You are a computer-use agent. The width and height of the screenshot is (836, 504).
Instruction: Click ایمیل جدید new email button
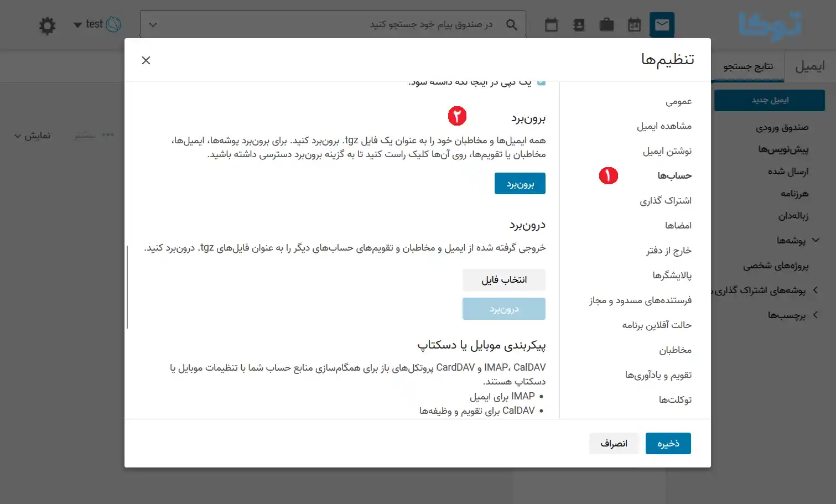pos(770,100)
